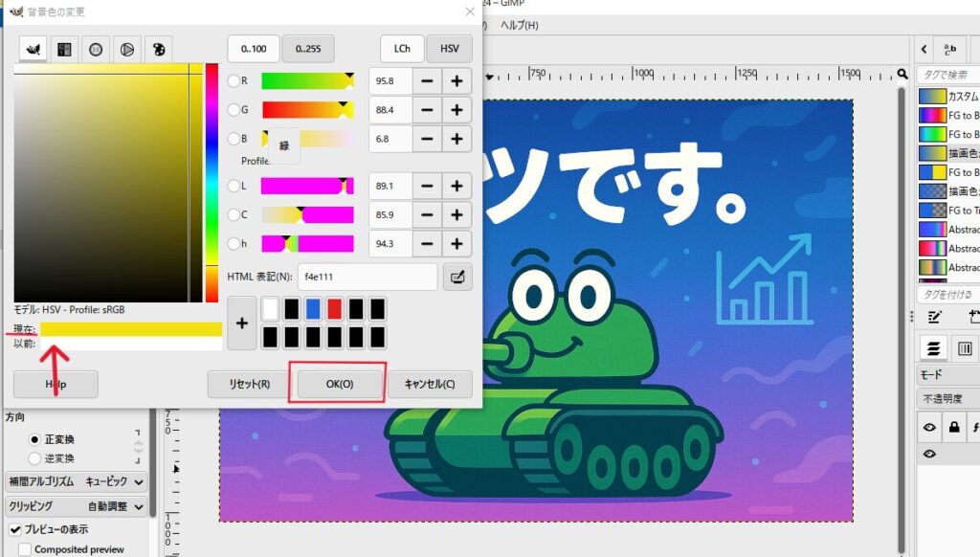Image resolution: width=980 pixels, height=557 pixels.
Task: Open the Channels tab icon in right dock
Action: click(x=965, y=348)
